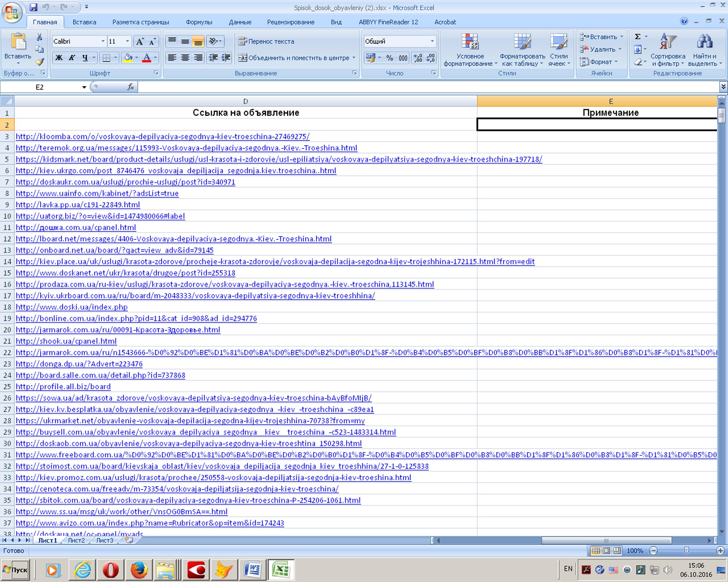Screen dimensions: 728x582
Task: Open the Calibri font name dropdown
Action: tap(103, 41)
